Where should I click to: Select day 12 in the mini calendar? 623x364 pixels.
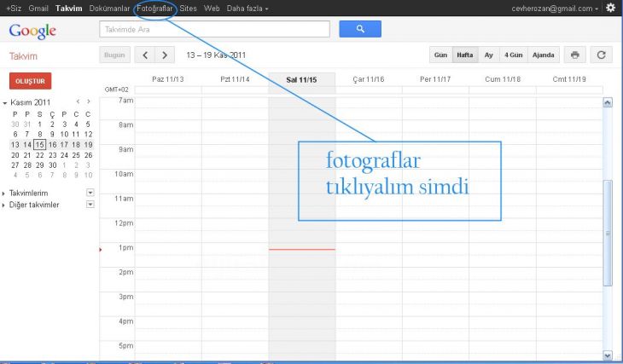[88, 134]
